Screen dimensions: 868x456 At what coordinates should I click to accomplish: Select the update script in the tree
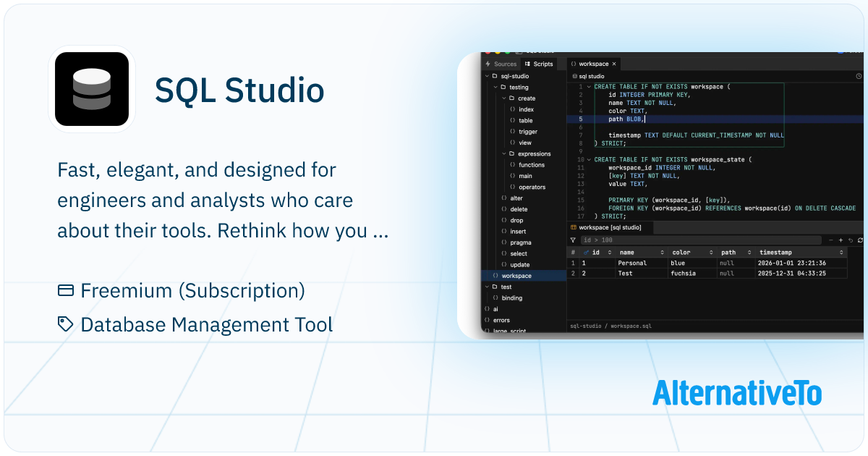click(x=519, y=264)
